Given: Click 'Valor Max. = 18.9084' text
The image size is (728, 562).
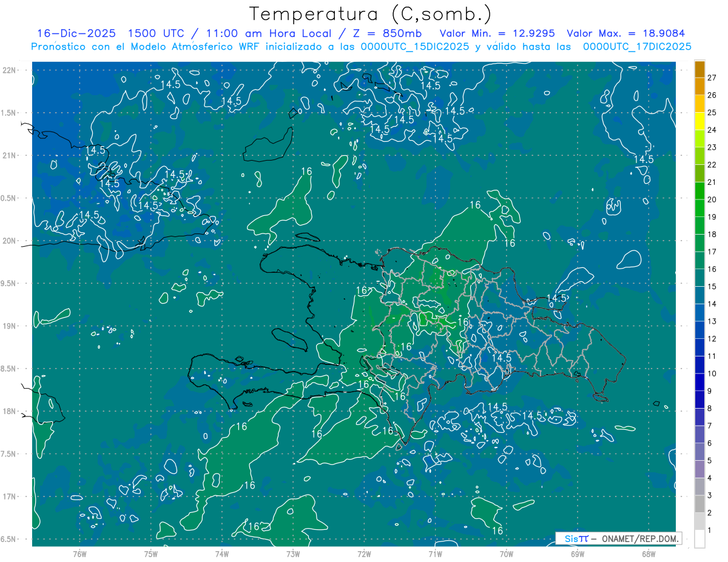Looking at the screenshot, I should coord(625,33).
